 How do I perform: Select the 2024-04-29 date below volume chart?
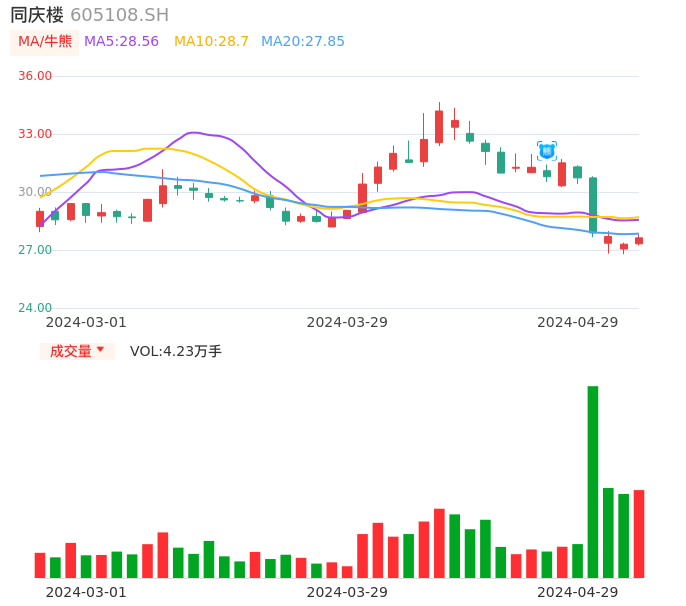(x=577, y=592)
